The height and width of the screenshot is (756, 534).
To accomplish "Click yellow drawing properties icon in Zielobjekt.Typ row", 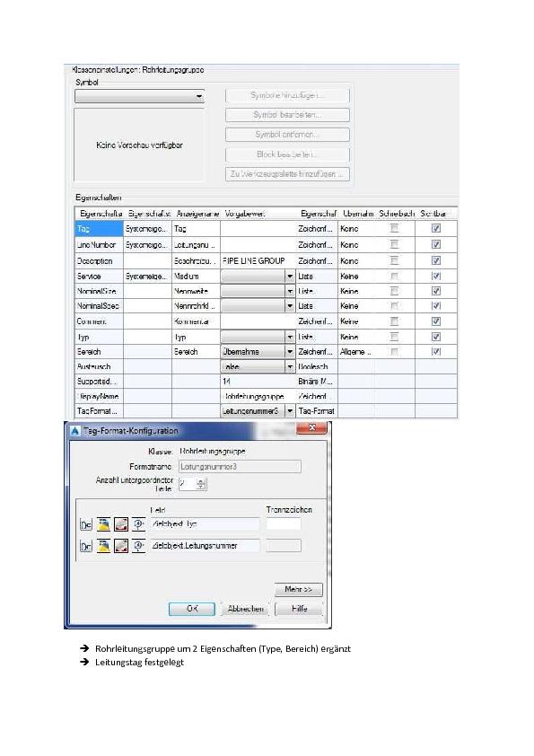I will tap(103, 524).
